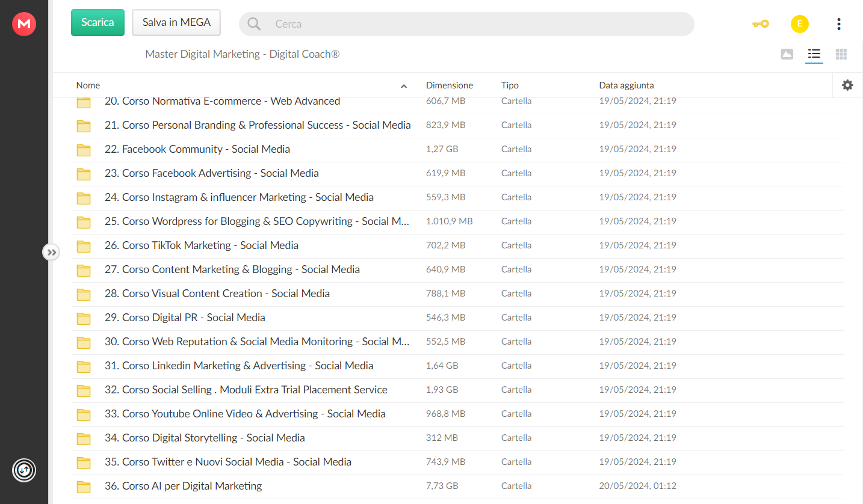Image resolution: width=863 pixels, height=504 pixels.
Task: Click the MEGA logo icon
Action: pyautogui.click(x=24, y=23)
